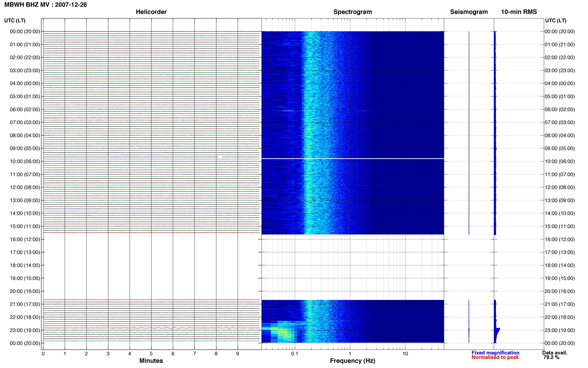Click '07:00 (03:00)' on the RMS-side time axis
The width and height of the screenshot is (588, 368).
[x=560, y=122]
